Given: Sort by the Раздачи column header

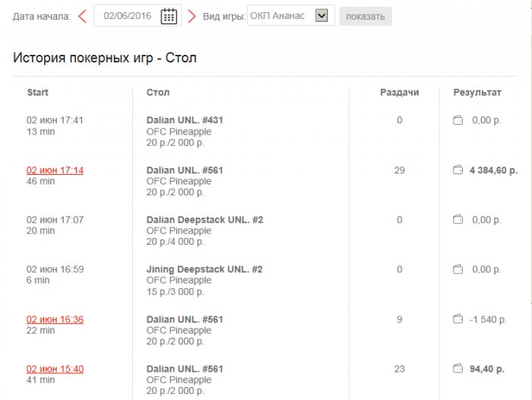Looking at the screenshot, I should (x=399, y=93).
